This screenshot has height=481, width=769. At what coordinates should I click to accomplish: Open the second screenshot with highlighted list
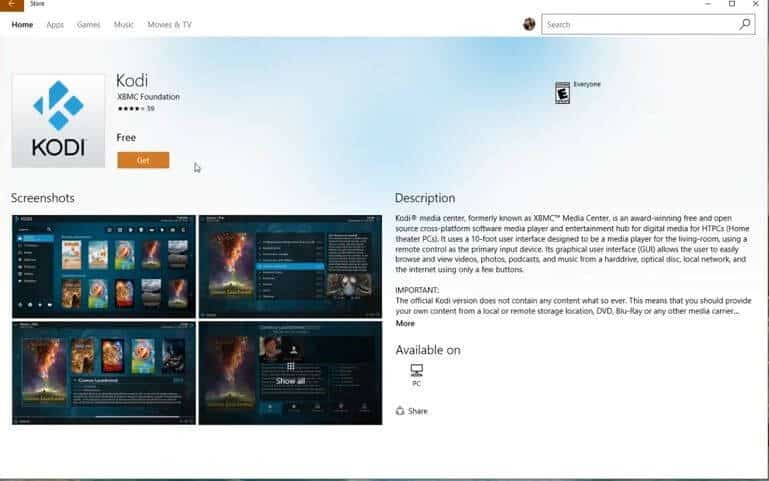(x=290, y=266)
